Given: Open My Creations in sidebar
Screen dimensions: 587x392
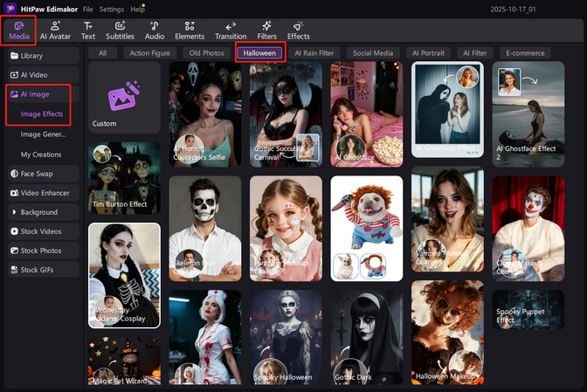Looking at the screenshot, I should pyautogui.click(x=41, y=155).
